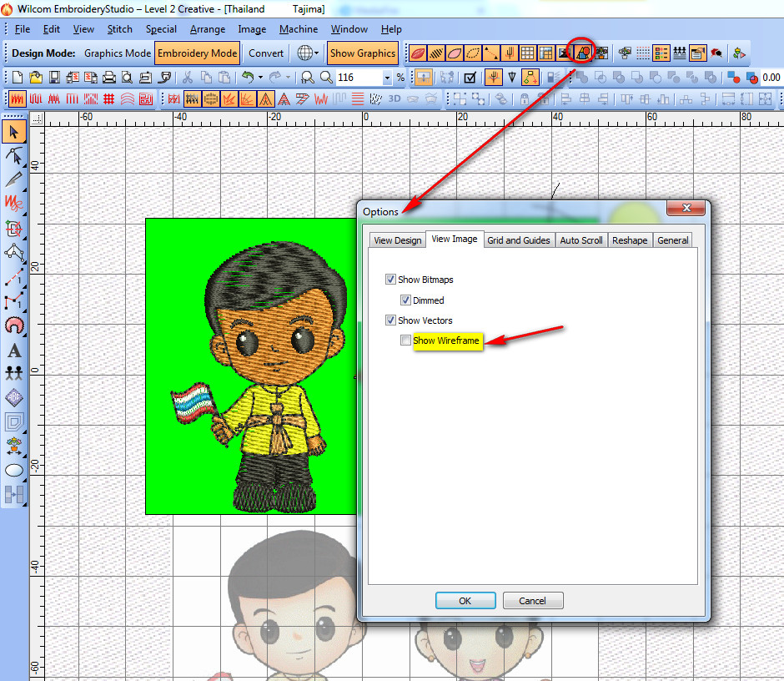This screenshot has width=784, height=681.
Task: Toggle Show Graphics button
Action: pos(363,53)
